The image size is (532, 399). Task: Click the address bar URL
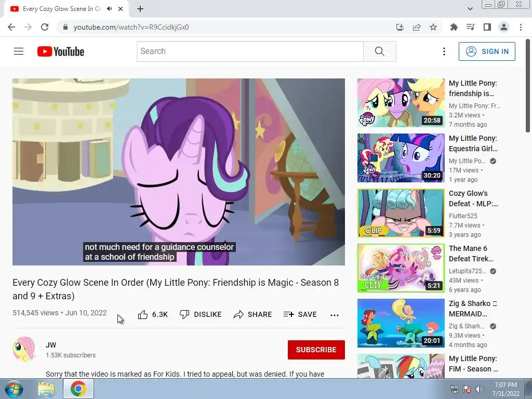coord(131,27)
